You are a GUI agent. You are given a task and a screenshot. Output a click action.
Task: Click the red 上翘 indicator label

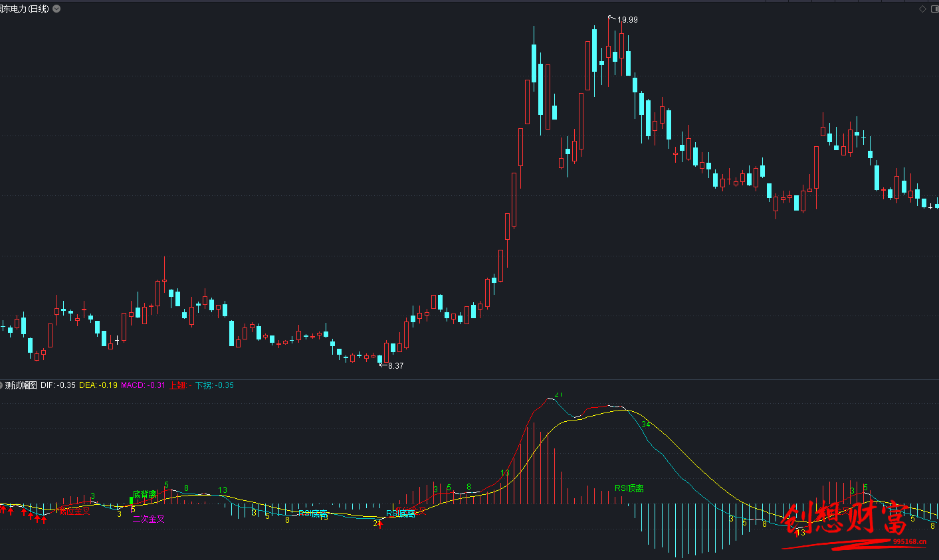[181, 385]
